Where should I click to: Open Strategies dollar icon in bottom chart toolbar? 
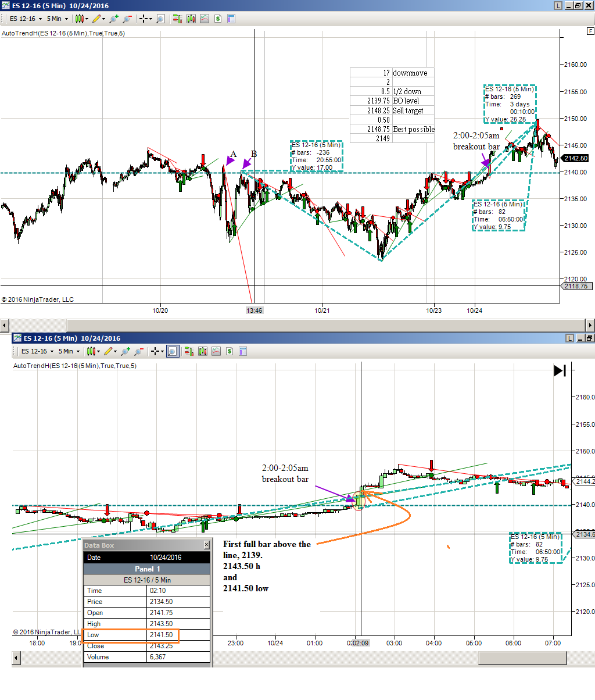click(x=230, y=351)
